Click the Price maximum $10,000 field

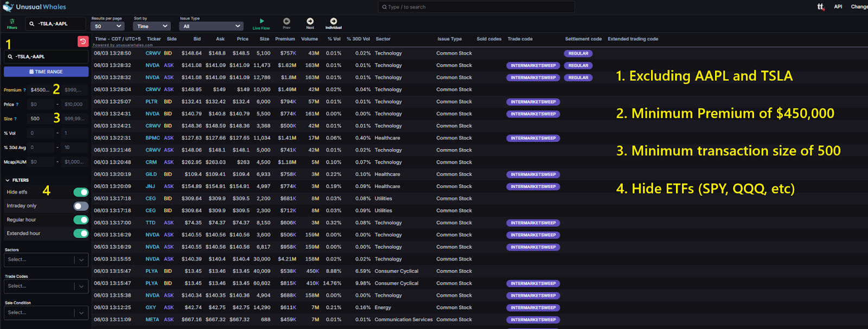click(x=75, y=105)
